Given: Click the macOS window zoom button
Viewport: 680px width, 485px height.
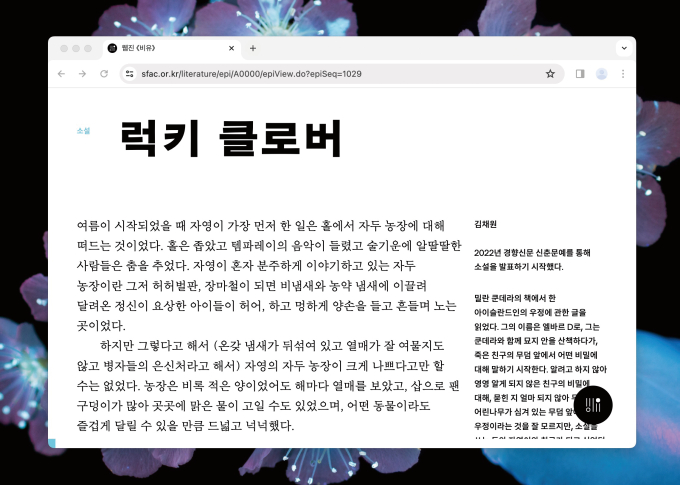Looking at the screenshot, I should click(88, 48).
